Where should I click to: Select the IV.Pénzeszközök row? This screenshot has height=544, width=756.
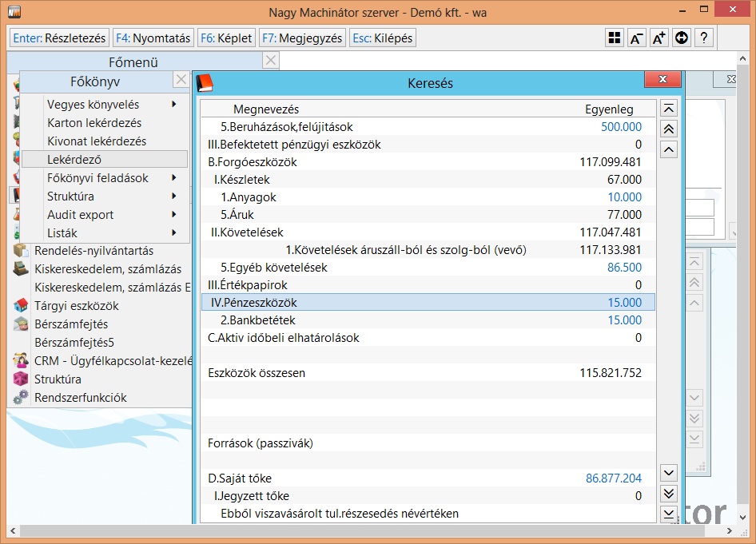click(x=428, y=303)
